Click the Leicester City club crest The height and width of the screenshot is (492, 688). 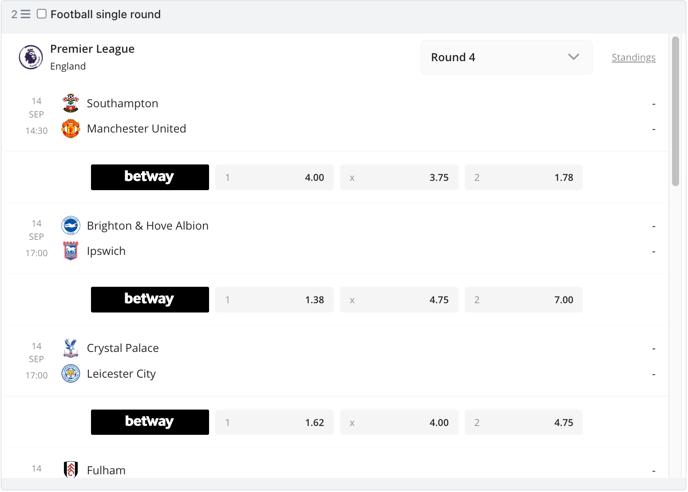(x=71, y=373)
